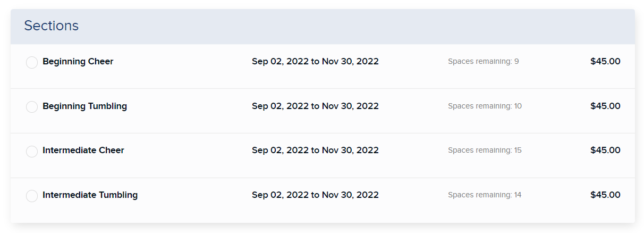Click Beginning Tumbling date range text

[x=315, y=106]
